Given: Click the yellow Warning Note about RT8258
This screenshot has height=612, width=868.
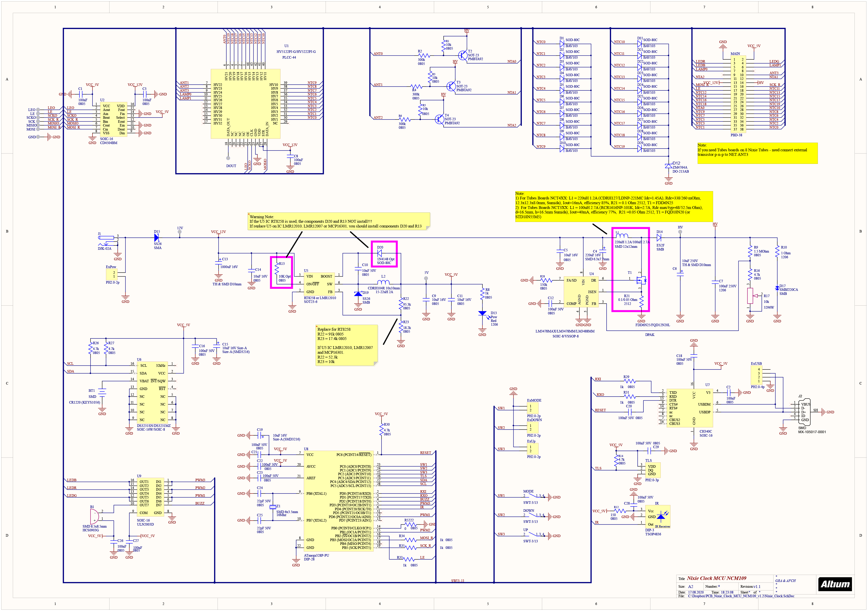Looking at the screenshot, I should [339, 221].
